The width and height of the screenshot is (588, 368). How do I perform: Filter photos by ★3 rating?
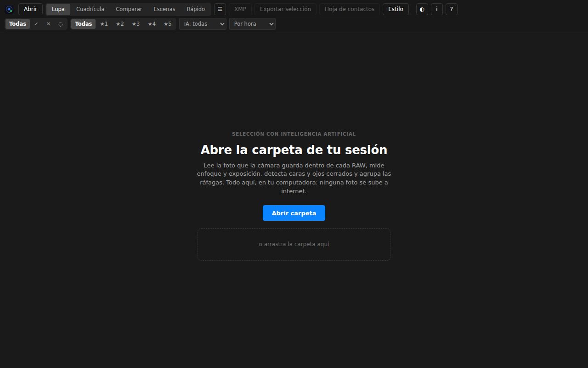(x=136, y=24)
